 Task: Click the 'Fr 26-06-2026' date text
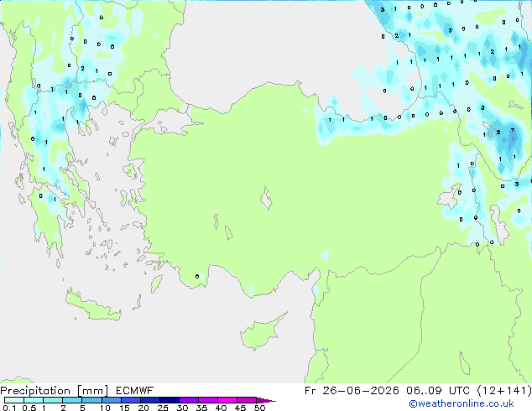point(352,391)
